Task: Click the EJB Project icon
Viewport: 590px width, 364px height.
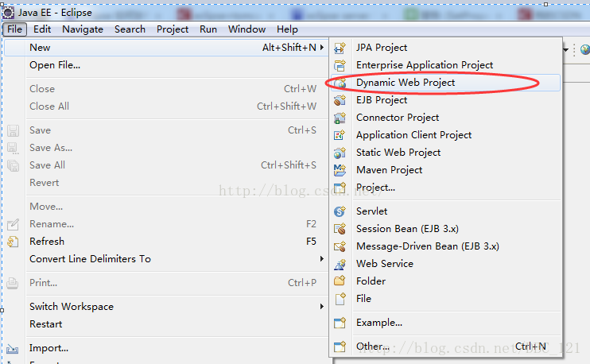Action: [340, 100]
